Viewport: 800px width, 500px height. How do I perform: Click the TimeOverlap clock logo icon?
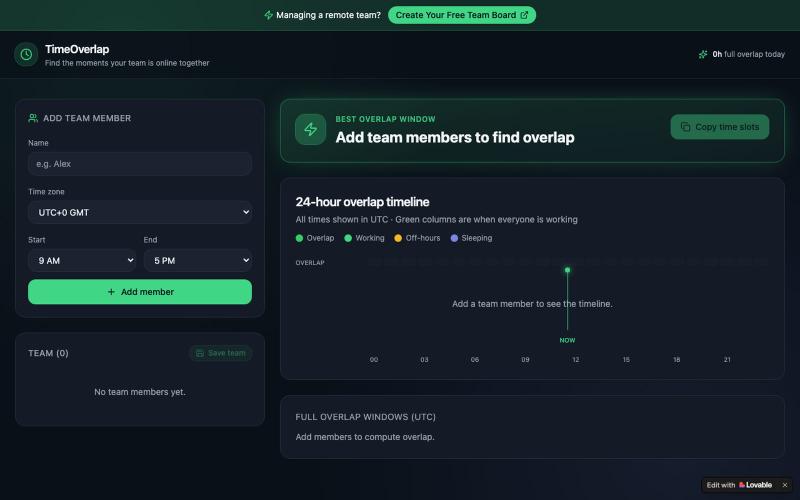click(26, 54)
